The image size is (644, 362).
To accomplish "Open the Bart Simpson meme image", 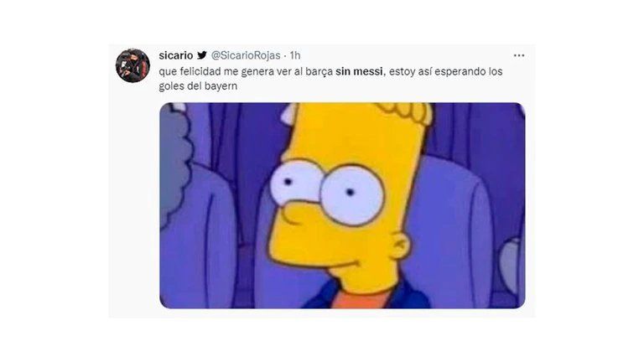I will (x=342, y=205).
